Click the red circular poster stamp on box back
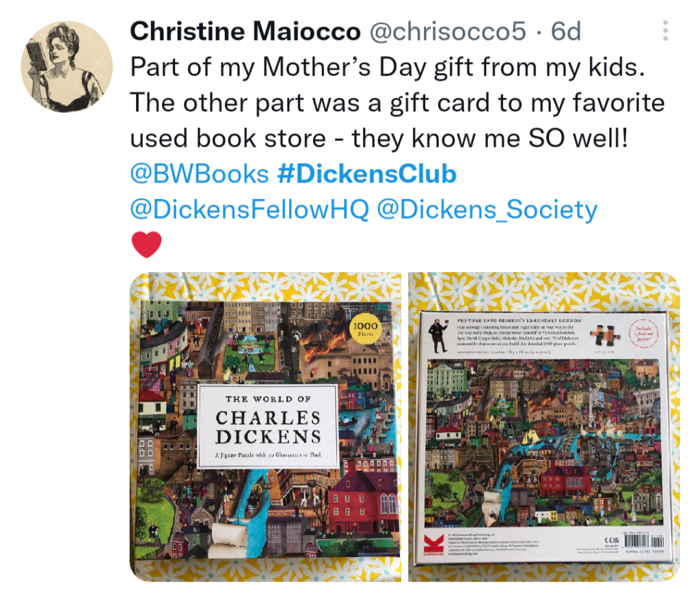Screen dimensions: 700x596 click(x=644, y=333)
